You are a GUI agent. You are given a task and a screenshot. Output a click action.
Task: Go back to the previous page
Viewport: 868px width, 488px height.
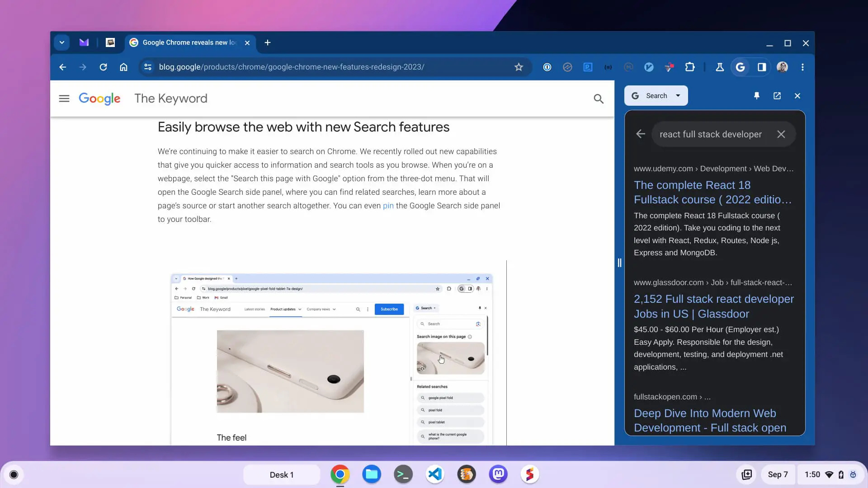(62, 67)
